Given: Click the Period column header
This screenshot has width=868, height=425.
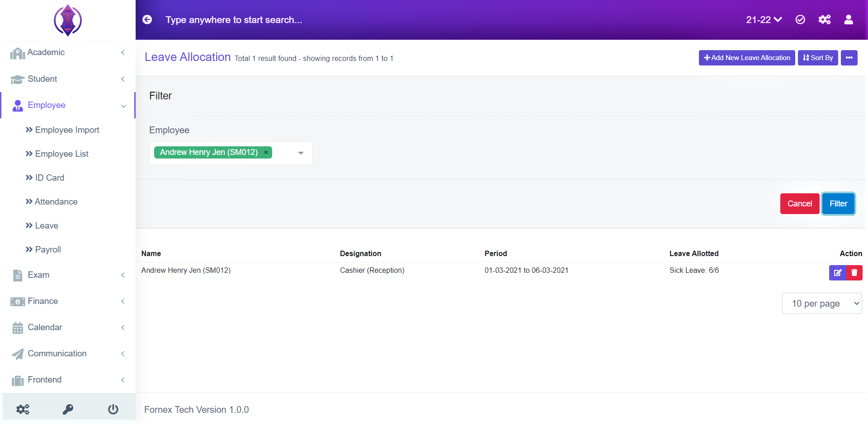Looking at the screenshot, I should coord(495,254).
